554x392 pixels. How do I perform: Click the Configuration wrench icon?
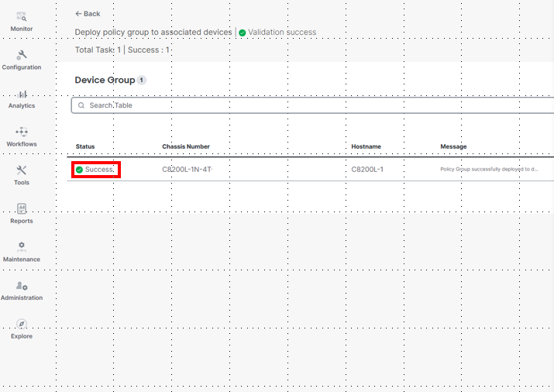tap(22, 55)
